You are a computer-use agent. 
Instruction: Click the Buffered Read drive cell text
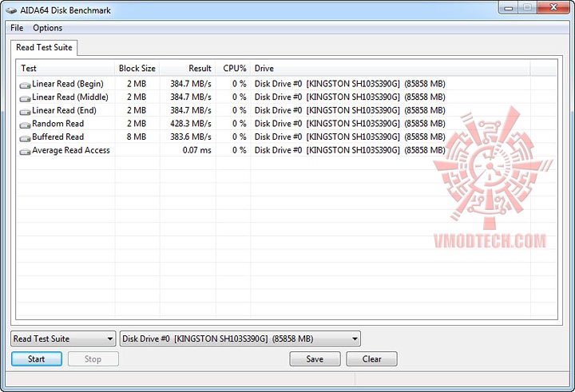(x=350, y=137)
